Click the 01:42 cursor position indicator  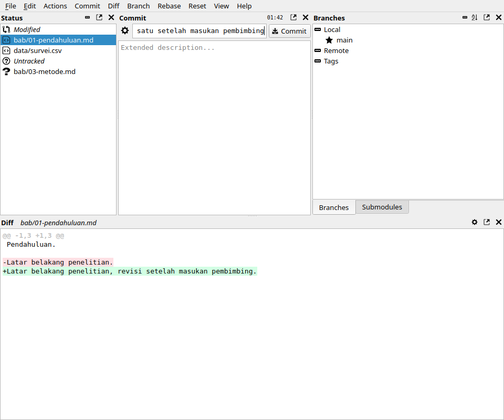[x=275, y=17]
